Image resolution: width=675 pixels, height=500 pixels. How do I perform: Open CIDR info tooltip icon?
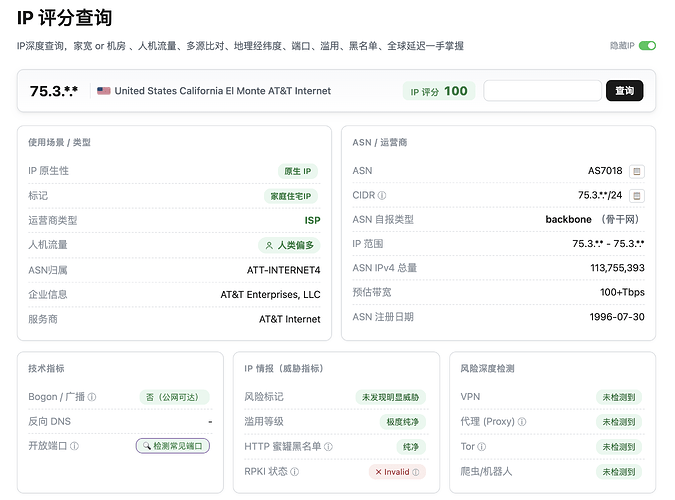[x=382, y=196]
